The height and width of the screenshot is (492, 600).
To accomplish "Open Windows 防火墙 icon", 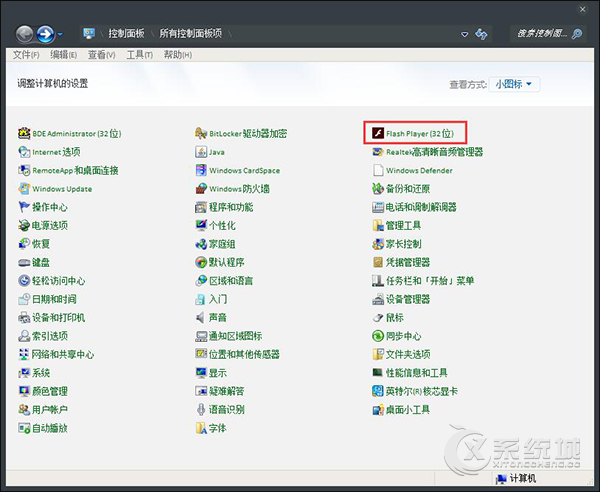I will pos(201,189).
